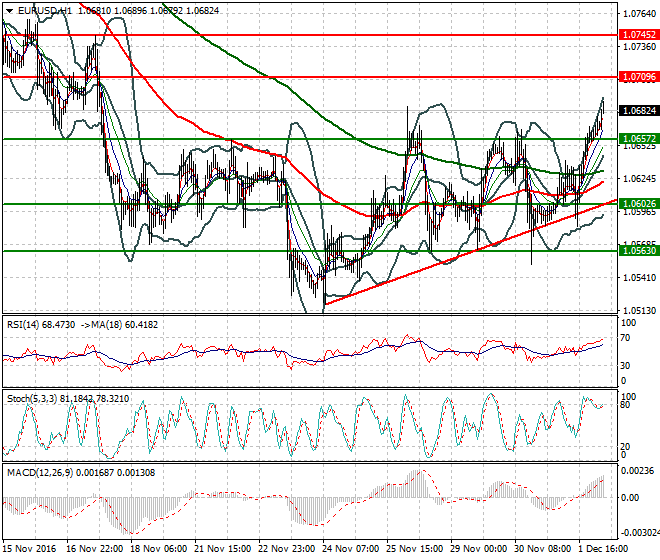Click the 1.05130 price axis value
660x560 pixels.
pyautogui.click(x=639, y=311)
